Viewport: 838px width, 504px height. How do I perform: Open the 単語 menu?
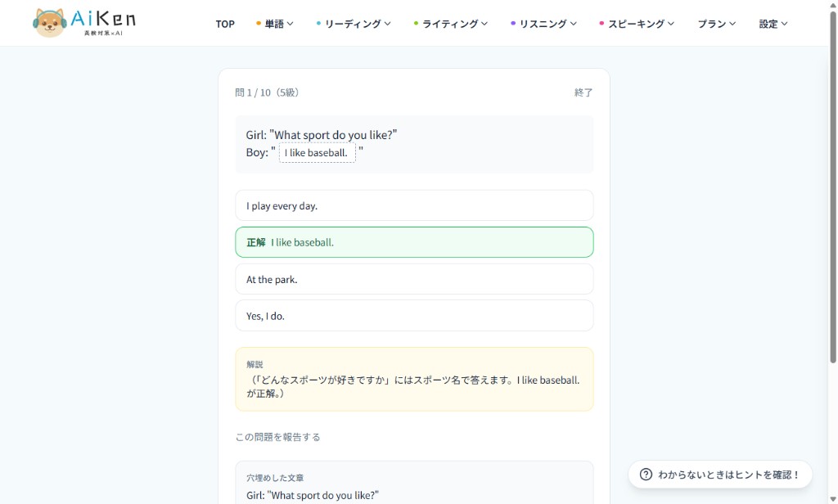pyautogui.click(x=274, y=24)
